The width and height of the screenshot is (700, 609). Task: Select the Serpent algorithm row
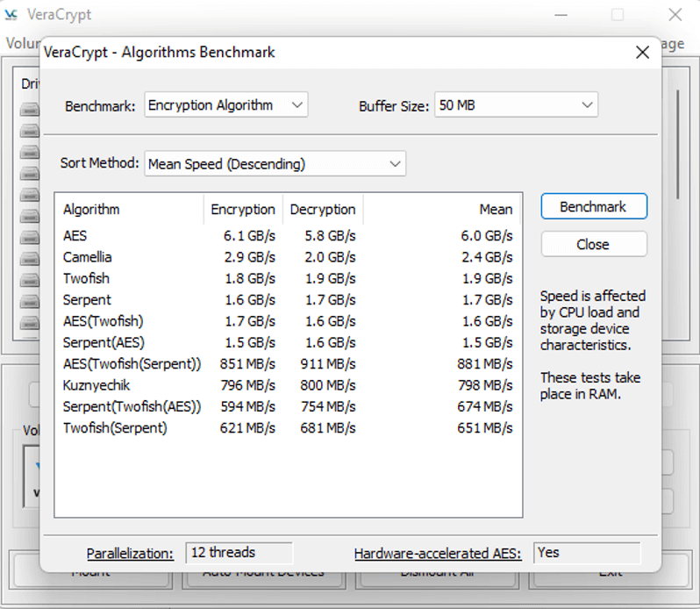288,299
